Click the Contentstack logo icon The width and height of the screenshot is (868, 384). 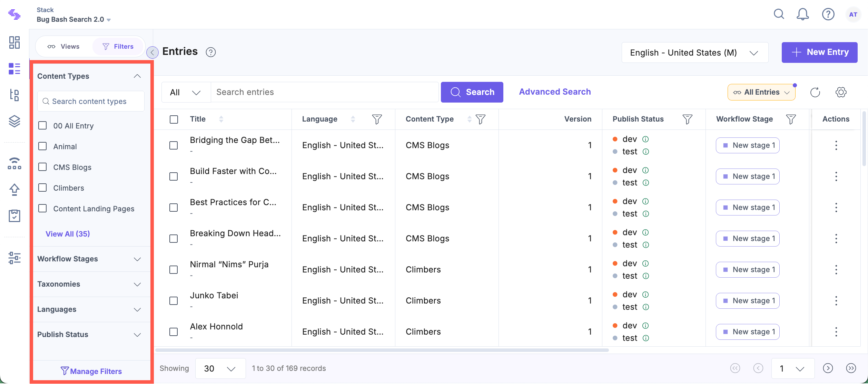click(x=14, y=15)
